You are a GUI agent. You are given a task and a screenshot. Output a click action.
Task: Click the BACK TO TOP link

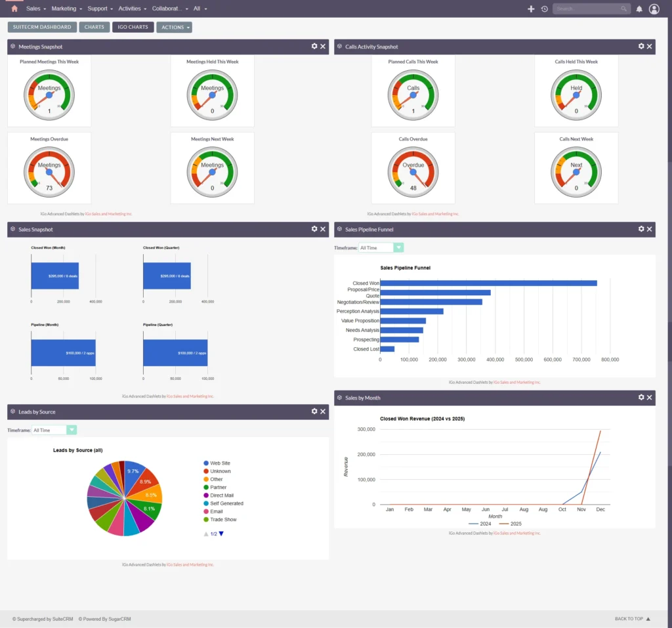pos(628,618)
